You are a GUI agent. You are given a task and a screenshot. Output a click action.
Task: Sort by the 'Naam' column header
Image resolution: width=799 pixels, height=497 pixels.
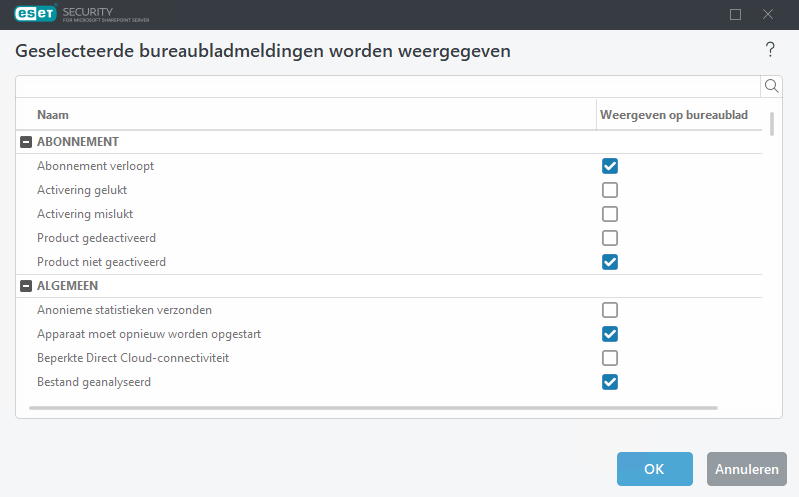coord(53,115)
